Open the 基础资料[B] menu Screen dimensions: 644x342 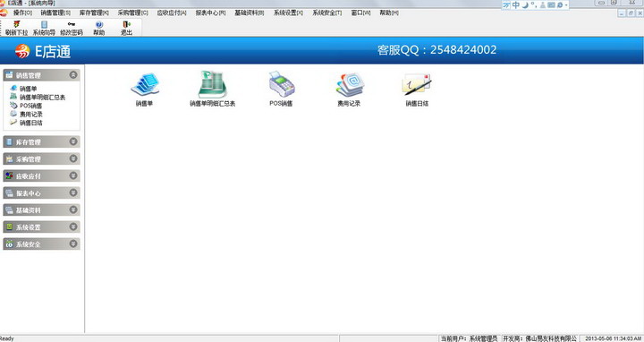coord(250,13)
